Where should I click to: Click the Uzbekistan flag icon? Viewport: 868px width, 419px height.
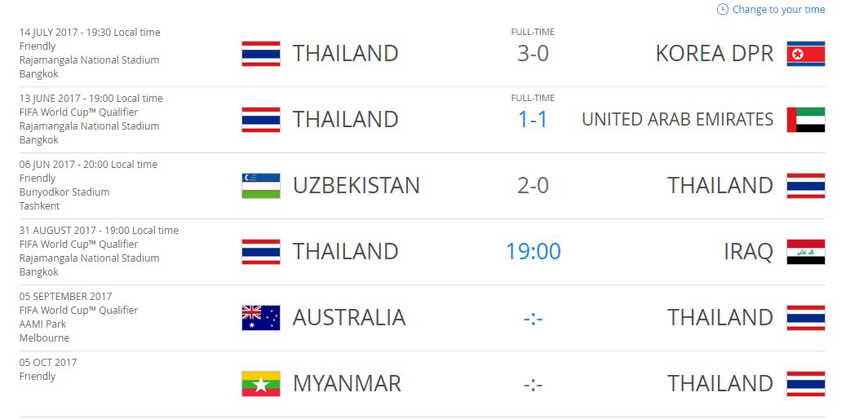pyautogui.click(x=261, y=185)
